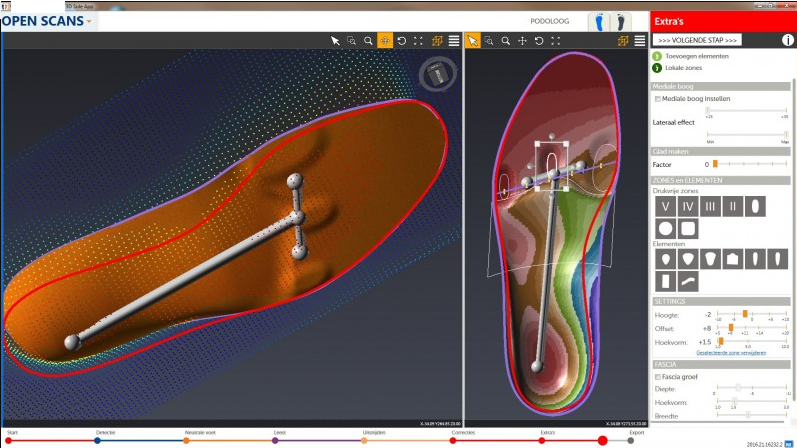Open the OPEN SCANS dropdown
The width and height of the screenshot is (797, 448).
coord(48,20)
